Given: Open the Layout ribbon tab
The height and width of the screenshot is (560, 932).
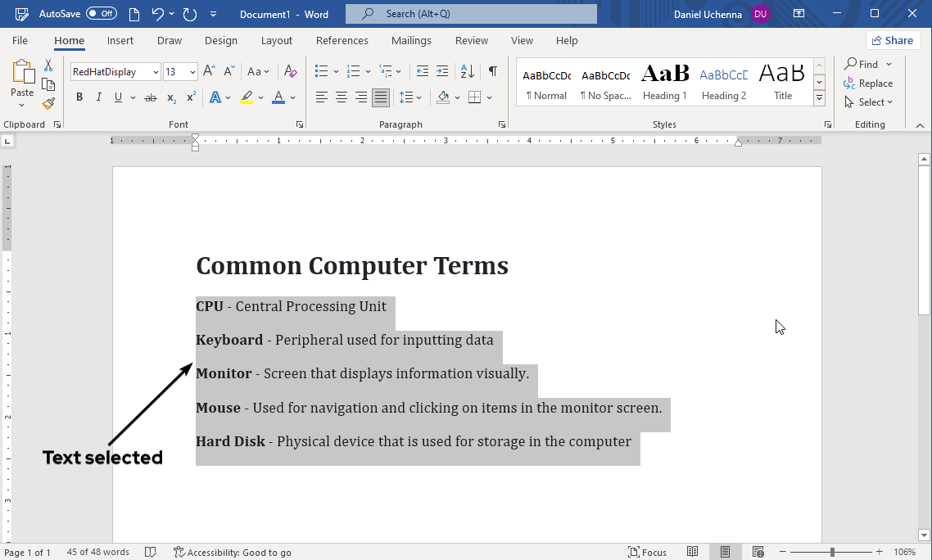Looking at the screenshot, I should (x=276, y=40).
